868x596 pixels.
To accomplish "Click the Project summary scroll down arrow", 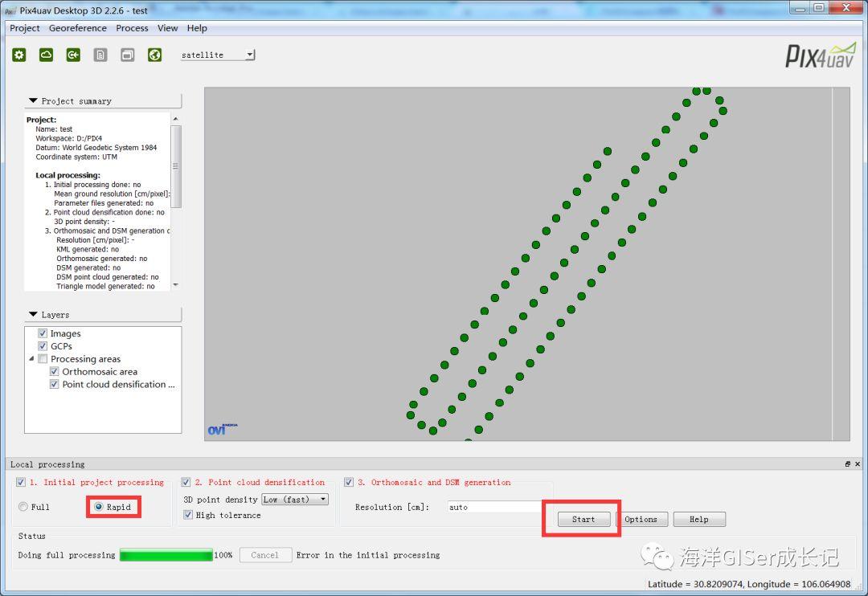I will pyautogui.click(x=175, y=285).
